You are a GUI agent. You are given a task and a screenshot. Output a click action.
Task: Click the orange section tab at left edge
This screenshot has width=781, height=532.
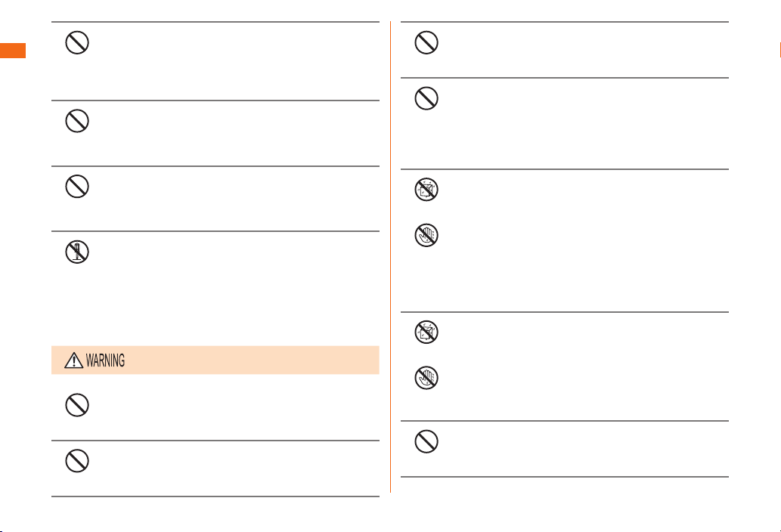(13, 51)
